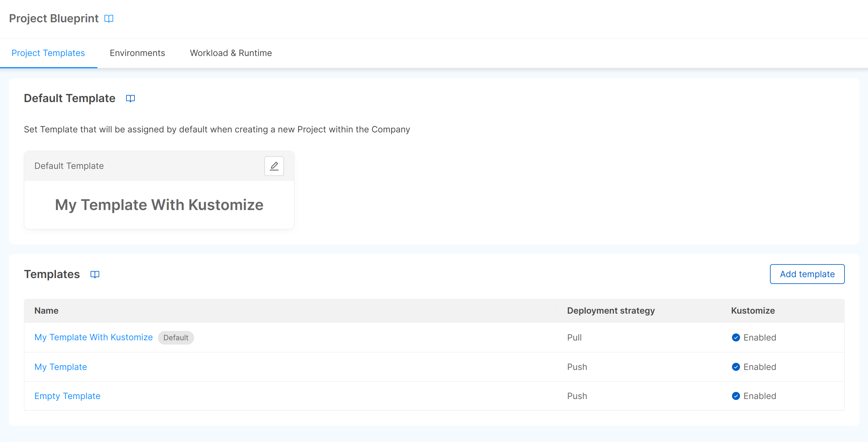Click the Enabled checkmark icon for My Template
868x442 pixels.
pos(736,367)
